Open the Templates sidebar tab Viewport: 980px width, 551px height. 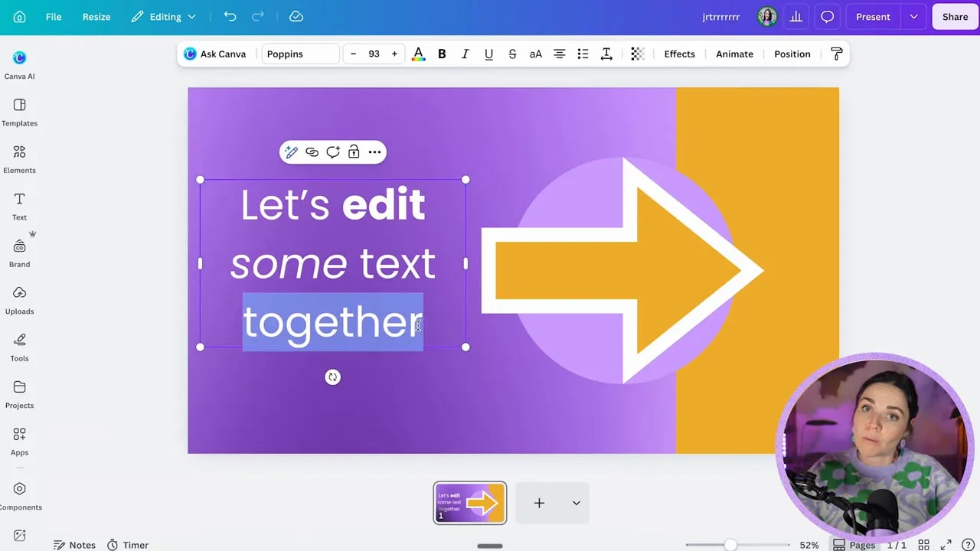[19, 112]
